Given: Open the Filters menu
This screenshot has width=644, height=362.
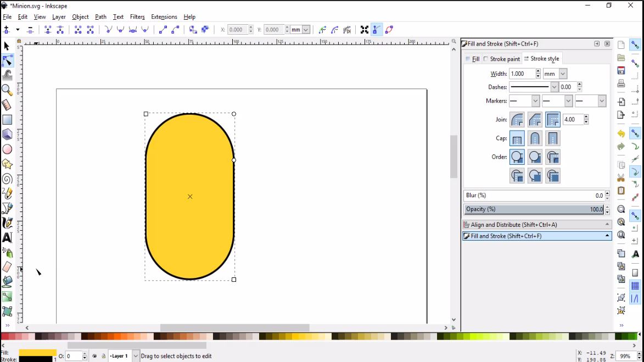Looking at the screenshot, I should (x=137, y=17).
